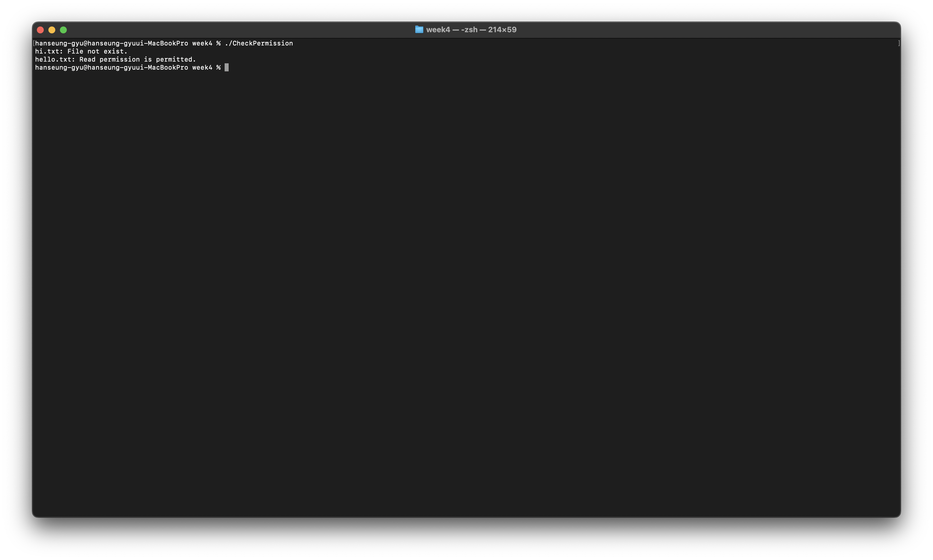Click 'week4' directory name in the last prompt

tap(202, 68)
